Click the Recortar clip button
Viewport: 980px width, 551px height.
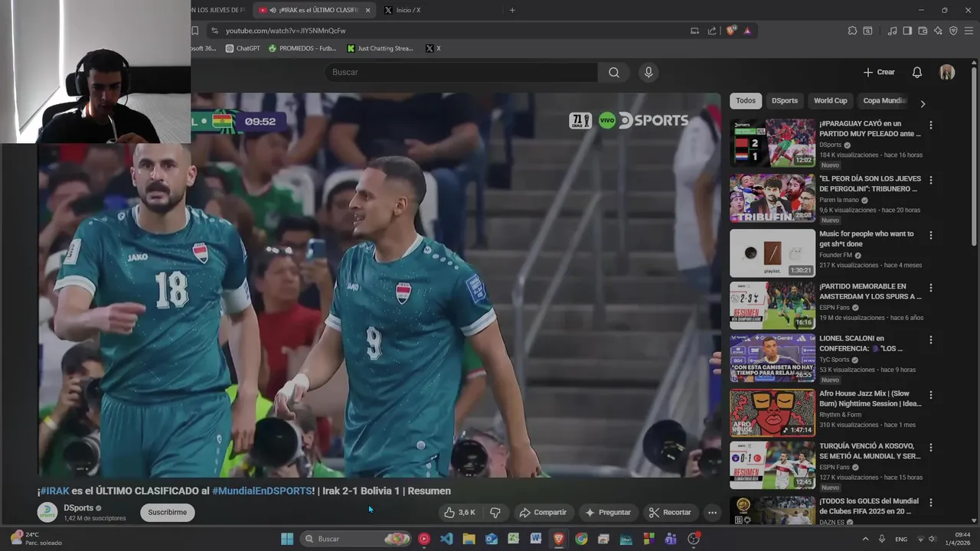point(670,512)
